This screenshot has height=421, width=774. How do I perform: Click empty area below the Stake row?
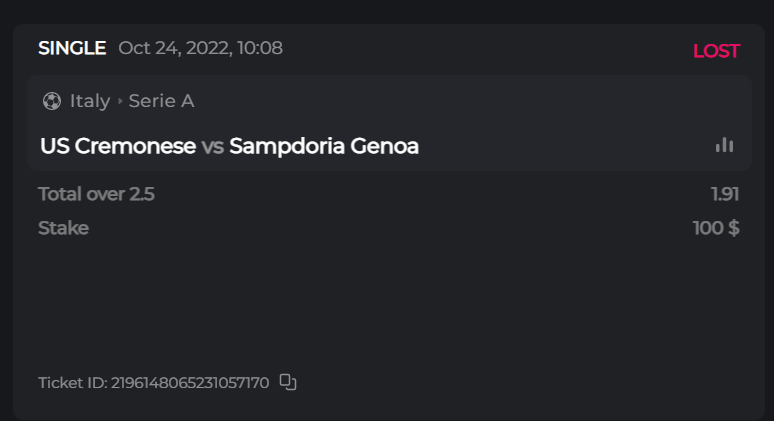387,300
